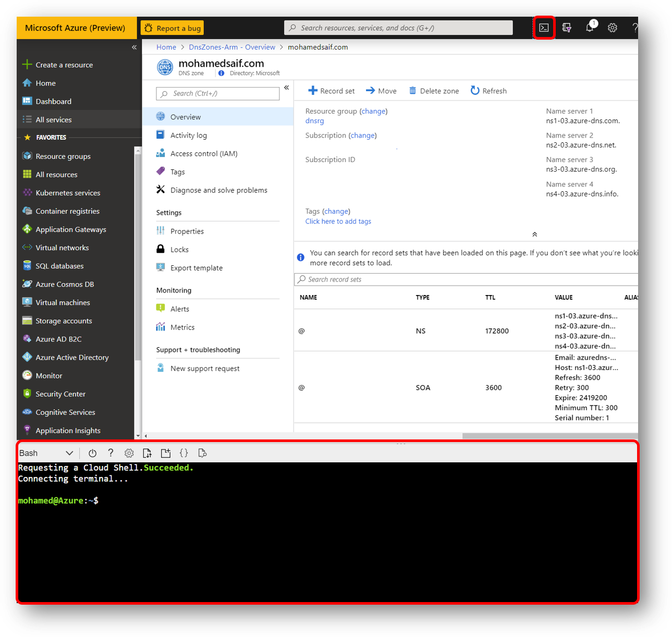
Task: Focus the Search record sets field
Action: tap(466, 279)
